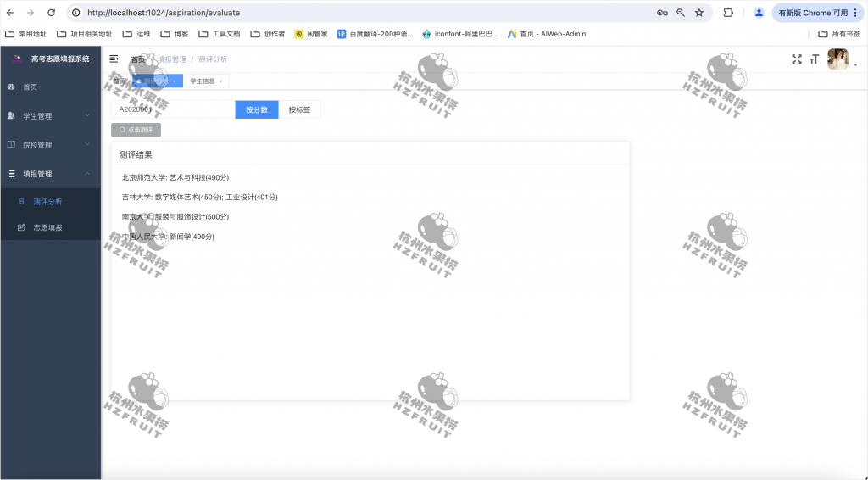Go to 首页 in the sidebar
This screenshot has width=868, height=480.
pyautogui.click(x=31, y=87)
